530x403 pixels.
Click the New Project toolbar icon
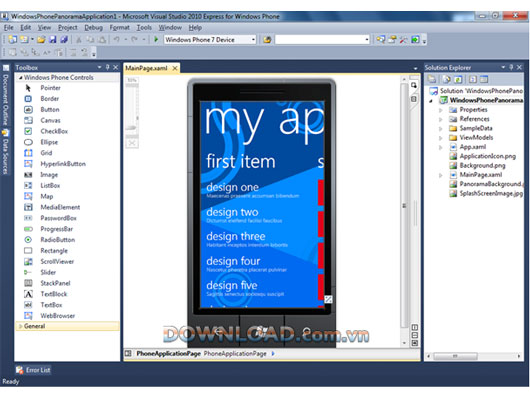click(13, 40)
